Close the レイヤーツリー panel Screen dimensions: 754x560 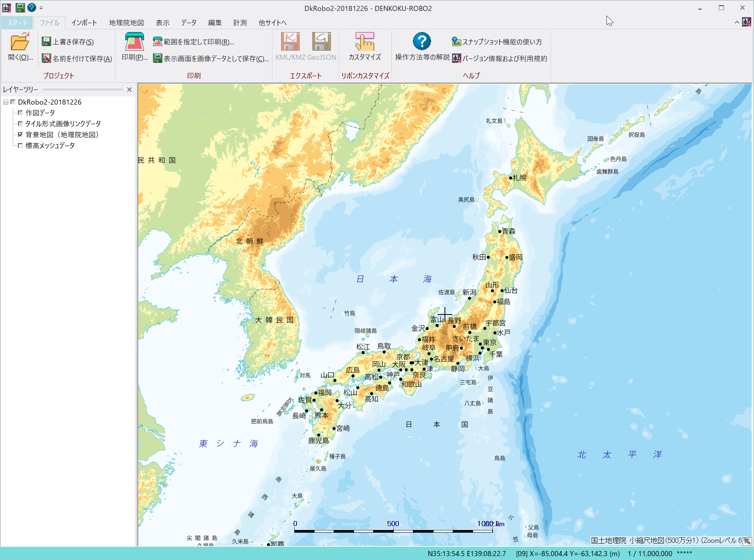[130, 90]
